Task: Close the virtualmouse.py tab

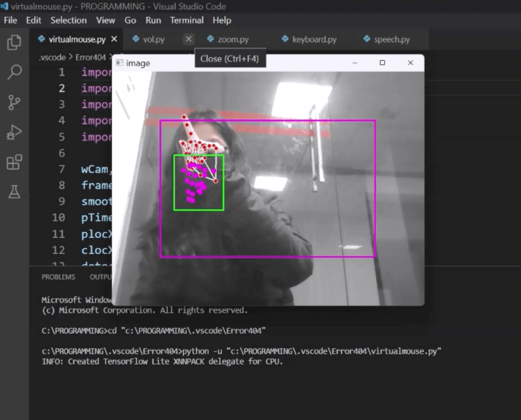Action: pyautogui.click(x=114, y=39)
